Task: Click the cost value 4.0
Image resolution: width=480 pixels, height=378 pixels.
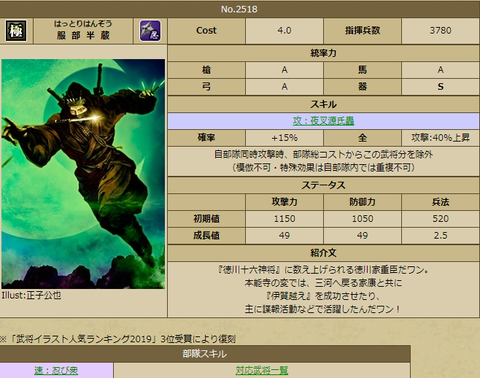Action: pos(284,31)
